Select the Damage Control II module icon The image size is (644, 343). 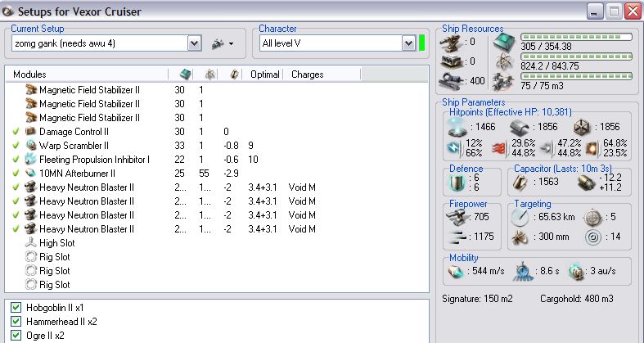pyautogui.click(x=31, y=132)
